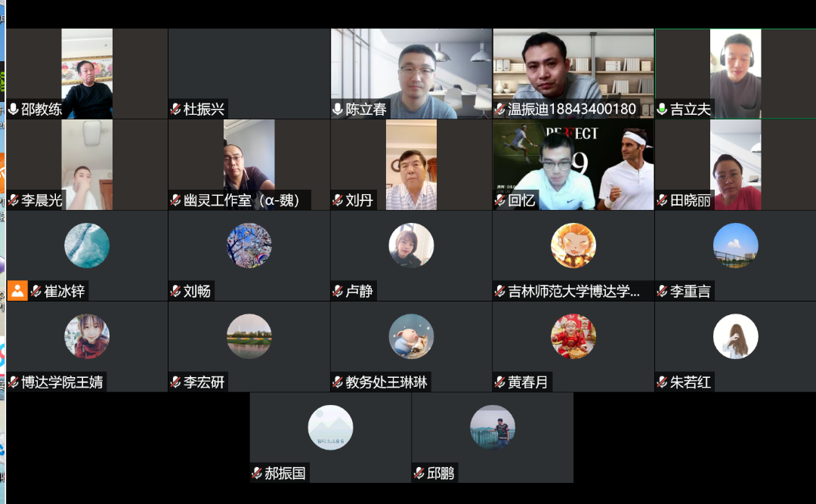Screen dimensions: 816x504
Task: Click 田晓丽's muted microphone icon
Action: [x=662, y=200]
